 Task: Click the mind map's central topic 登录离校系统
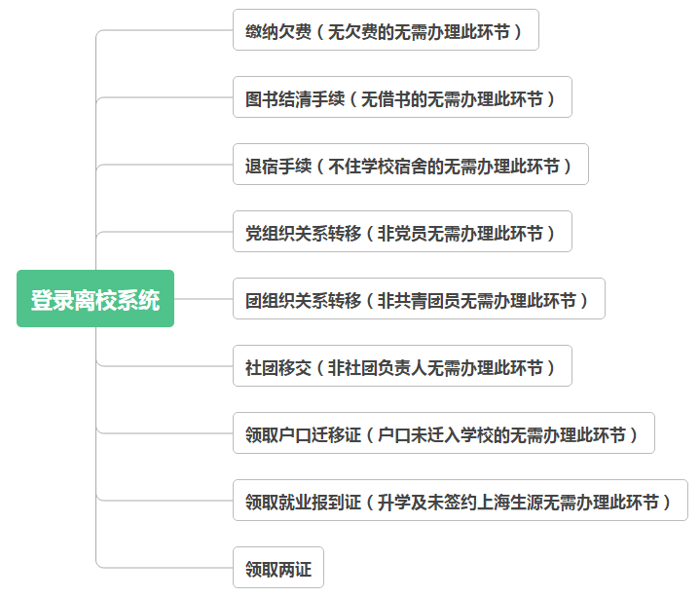[x=95, y=299]
